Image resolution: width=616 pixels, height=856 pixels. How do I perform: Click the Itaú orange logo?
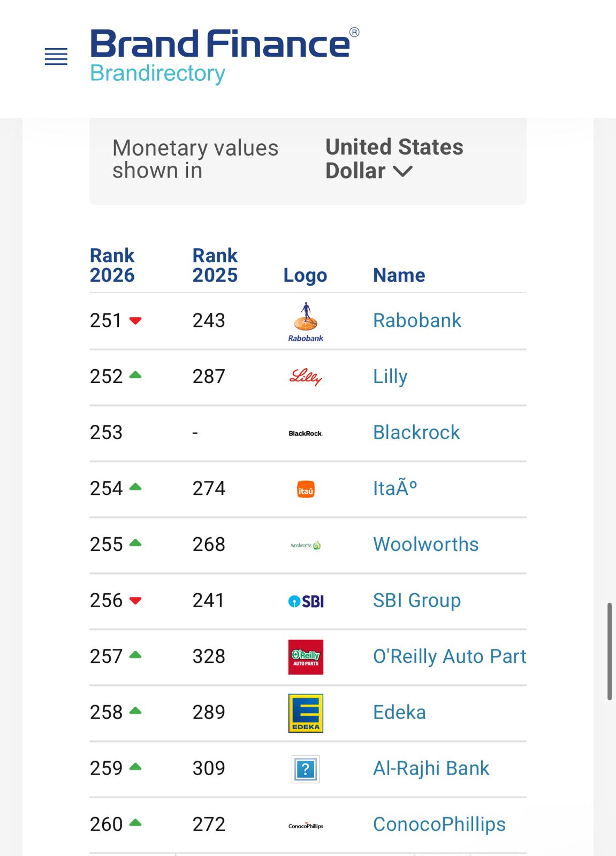[x=306, y=489]
